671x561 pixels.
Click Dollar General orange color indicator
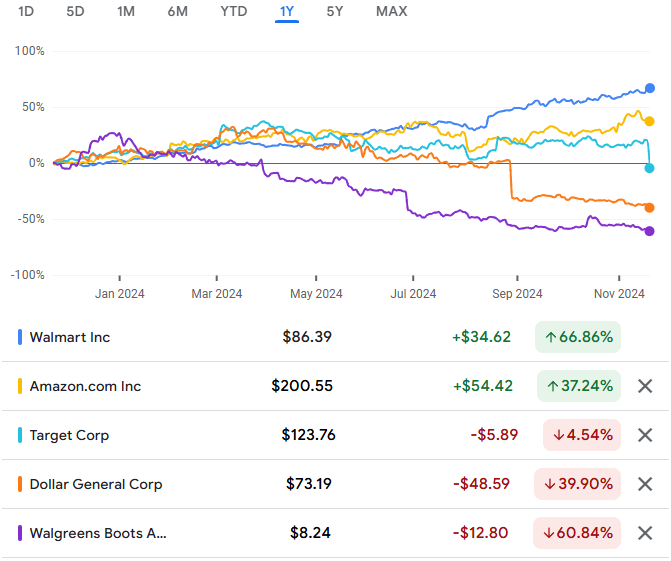(20, 484)
